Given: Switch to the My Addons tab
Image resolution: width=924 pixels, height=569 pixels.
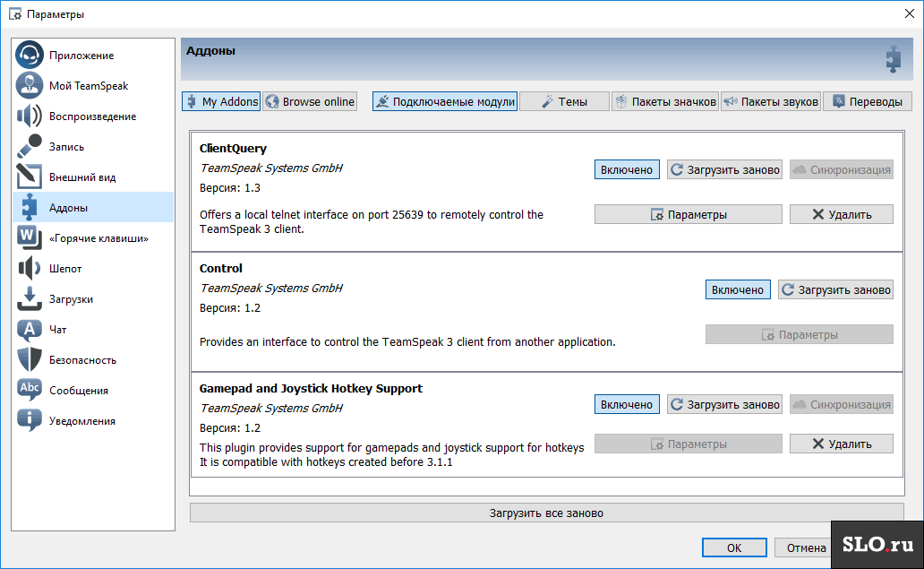Looking at the screenshot, I should (221, 101).
